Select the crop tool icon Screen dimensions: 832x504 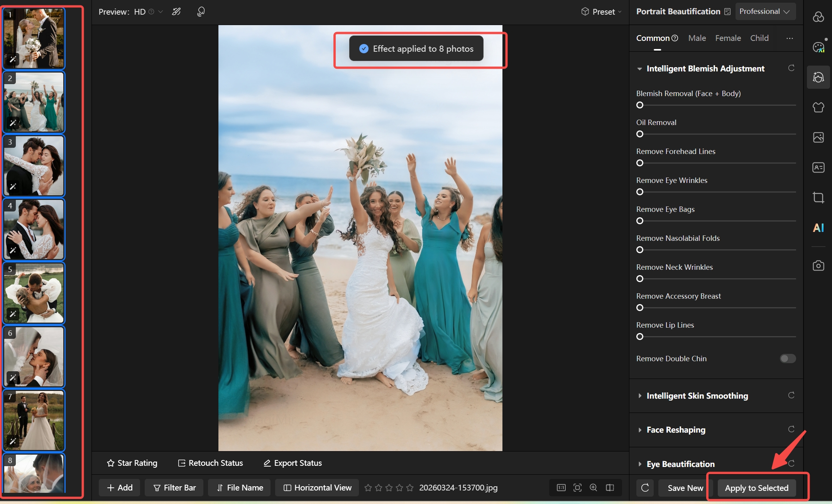click(818, 198)
